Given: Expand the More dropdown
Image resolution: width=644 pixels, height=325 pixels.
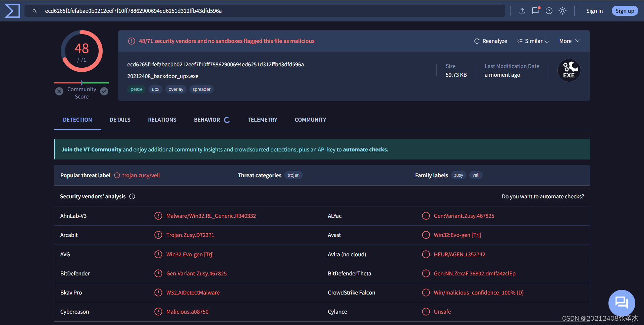Looking at the screenshot, I should point(570,41).
